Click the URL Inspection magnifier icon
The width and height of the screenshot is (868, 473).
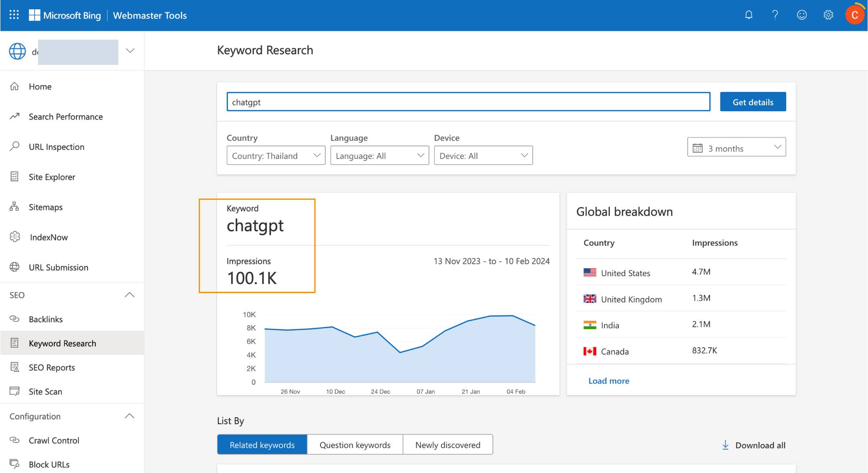pyautogui.click(x=14, y=146)
